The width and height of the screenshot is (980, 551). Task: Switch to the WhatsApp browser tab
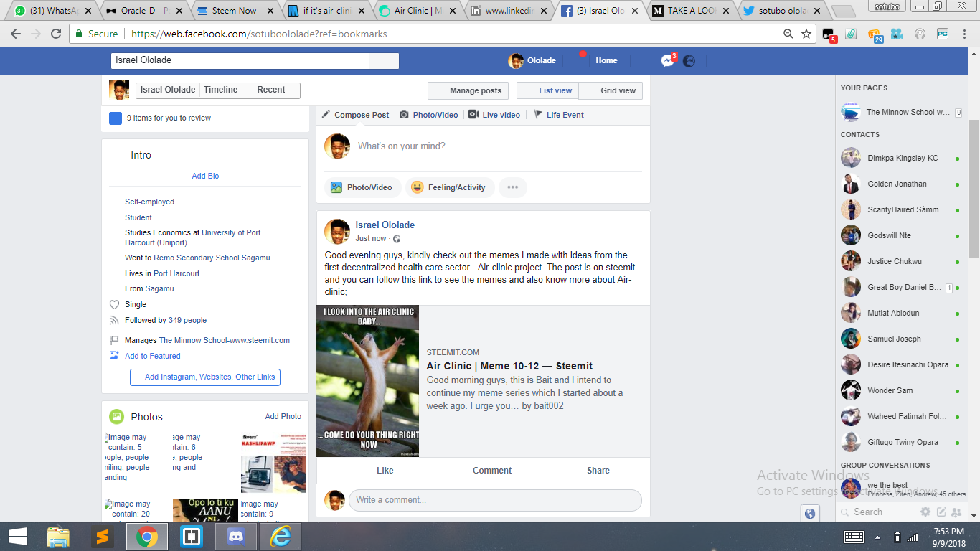click(x=52, y=11)
